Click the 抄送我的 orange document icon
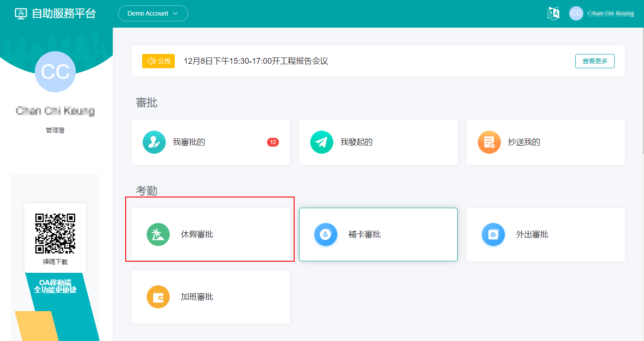Viewport: 644px width, 341px height. coord(489,142)
